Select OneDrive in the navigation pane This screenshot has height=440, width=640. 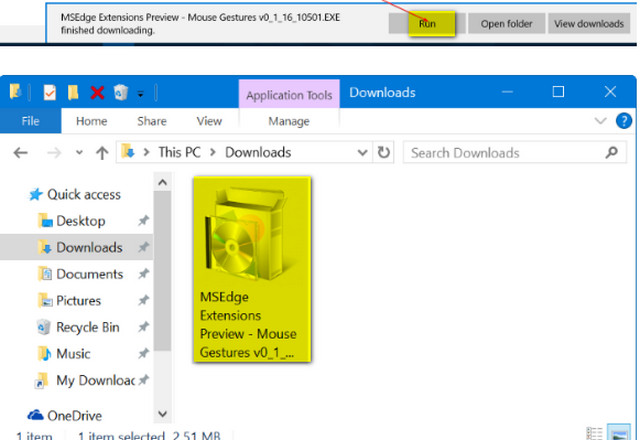tap(64, 416)
